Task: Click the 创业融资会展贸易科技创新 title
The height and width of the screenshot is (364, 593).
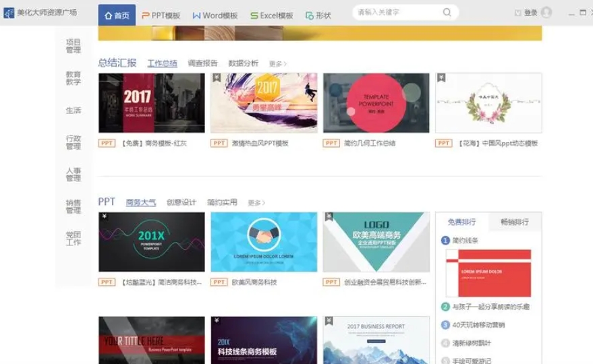Action: [x=385, y=282]
